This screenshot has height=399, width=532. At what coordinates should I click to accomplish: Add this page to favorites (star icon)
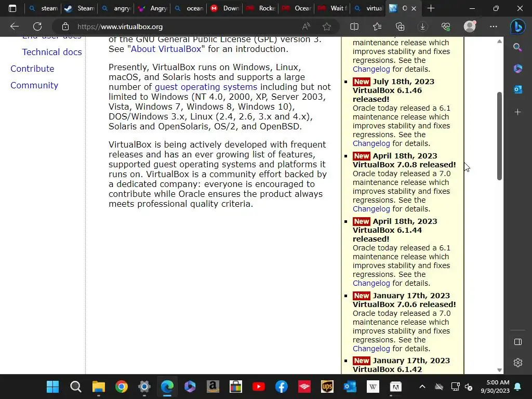coord(327,26)
